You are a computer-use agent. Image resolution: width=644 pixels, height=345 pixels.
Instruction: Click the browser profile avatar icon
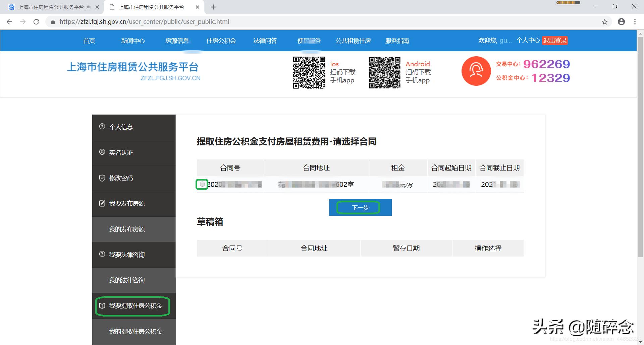click(621, 21)
